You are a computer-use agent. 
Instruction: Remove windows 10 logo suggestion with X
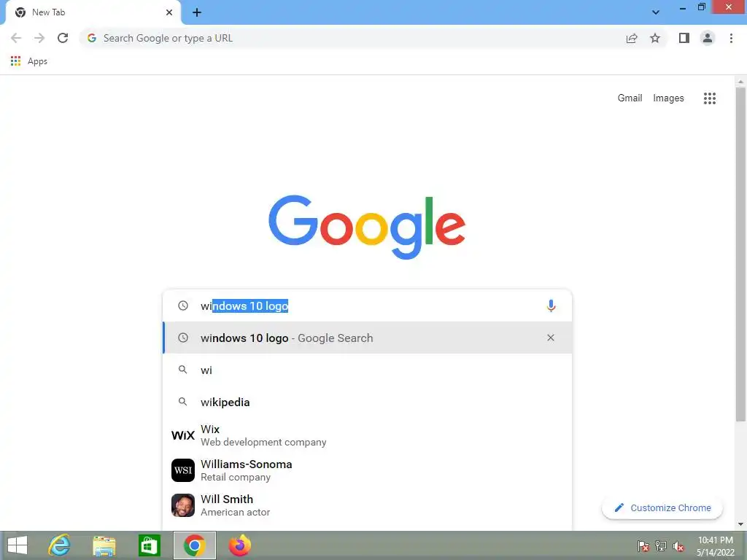tap(551, 338)
